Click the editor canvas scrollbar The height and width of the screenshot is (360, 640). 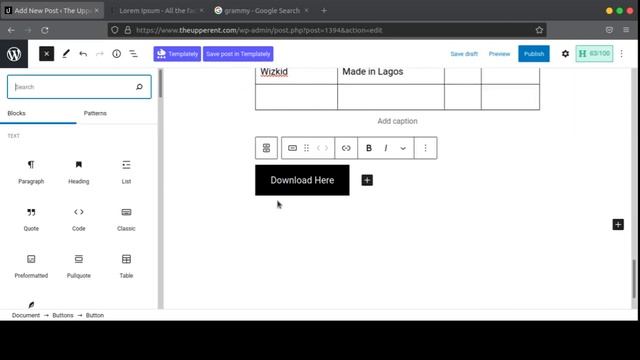634,278
